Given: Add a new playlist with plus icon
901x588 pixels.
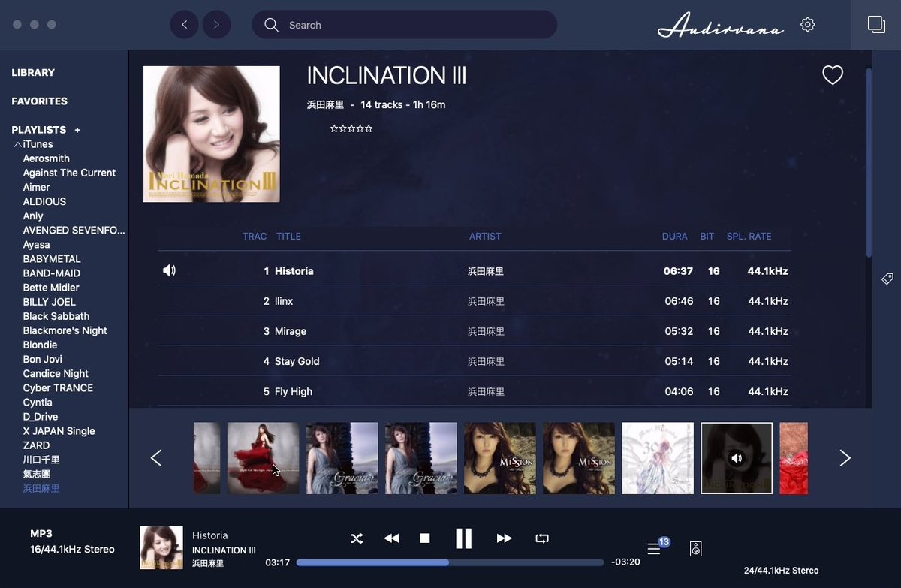Looking at the screenshot, I should (77, 130).
